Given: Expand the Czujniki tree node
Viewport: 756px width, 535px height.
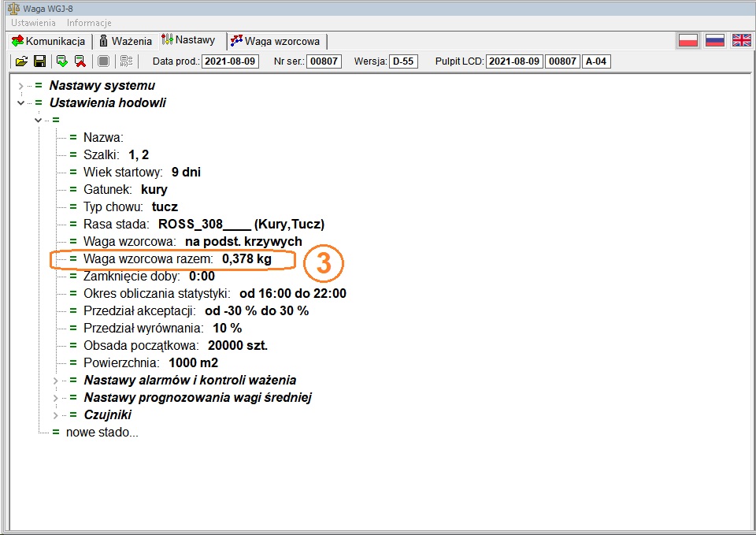Looking at the screenshot, I should (55, 415).
